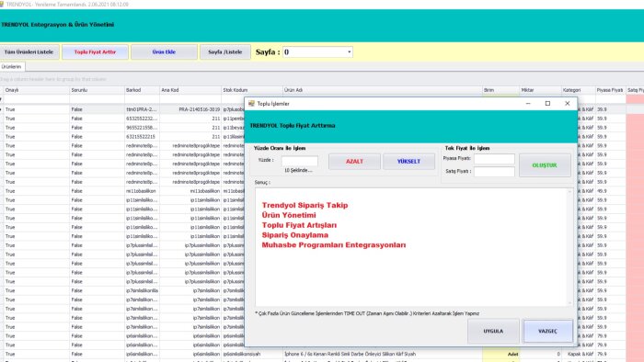Screen dimensions: 644x362
Task: Click the Sonuç result scrollbar
Action: [569, 247]
